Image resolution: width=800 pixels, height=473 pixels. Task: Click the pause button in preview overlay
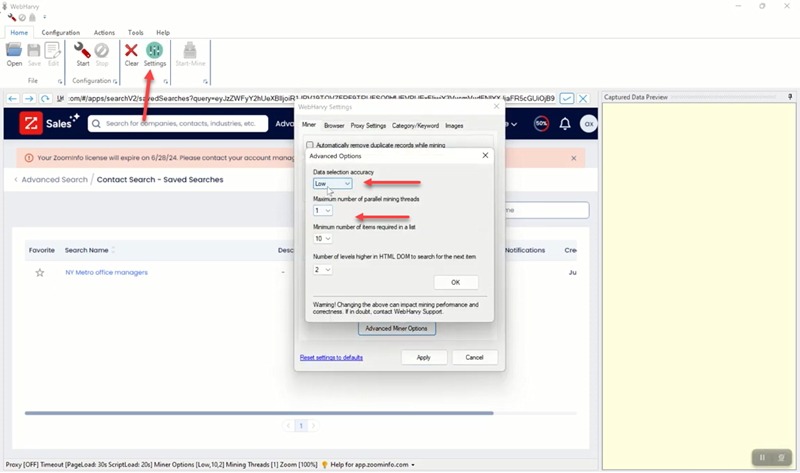762,458
